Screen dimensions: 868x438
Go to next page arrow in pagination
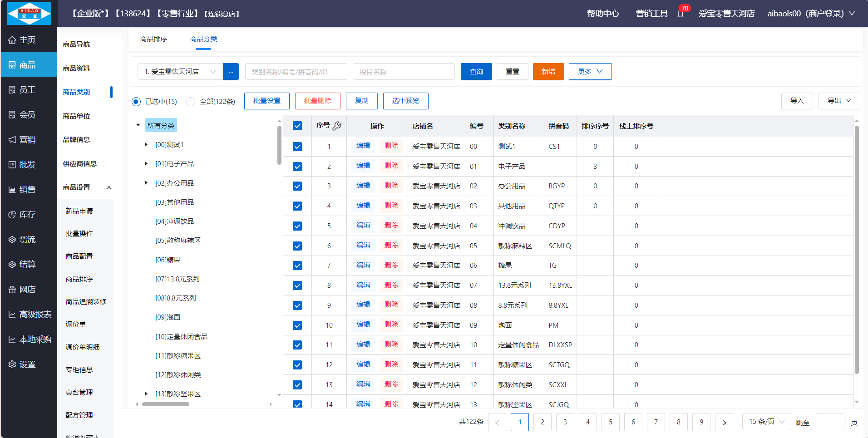pyautogui.click(x=724, y=422)
